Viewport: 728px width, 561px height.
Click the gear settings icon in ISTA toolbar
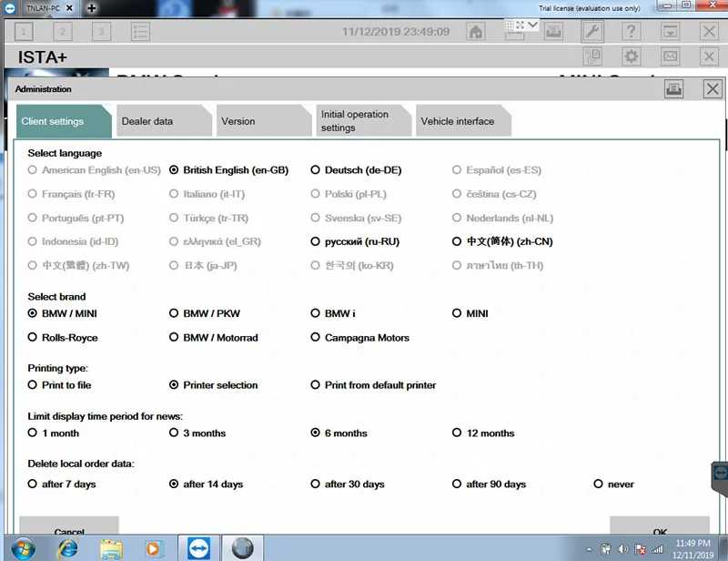[631, 56]
